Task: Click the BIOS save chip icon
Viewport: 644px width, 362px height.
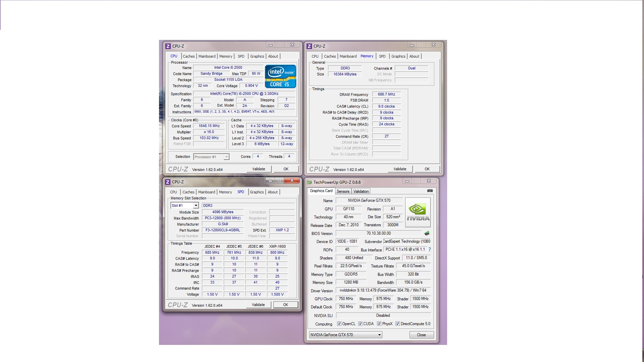Action: click(427, 233)
